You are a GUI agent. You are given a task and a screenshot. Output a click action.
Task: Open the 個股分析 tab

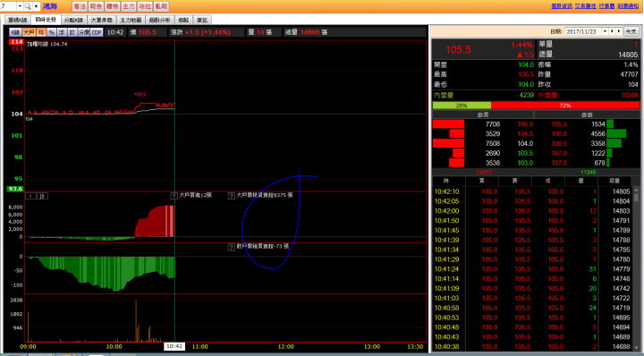point(159,20)
